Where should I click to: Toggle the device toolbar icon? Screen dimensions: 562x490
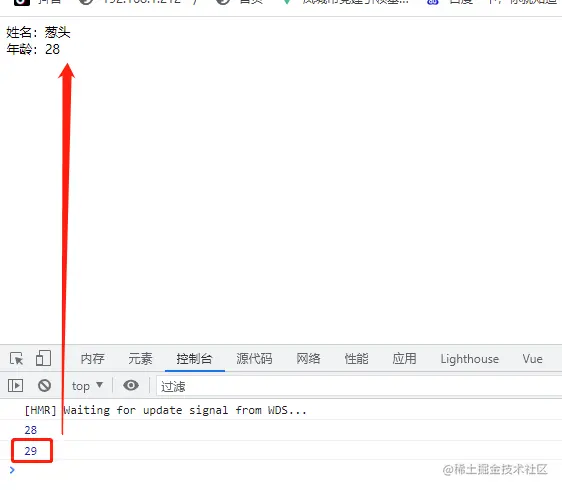[x=43, y=358]
